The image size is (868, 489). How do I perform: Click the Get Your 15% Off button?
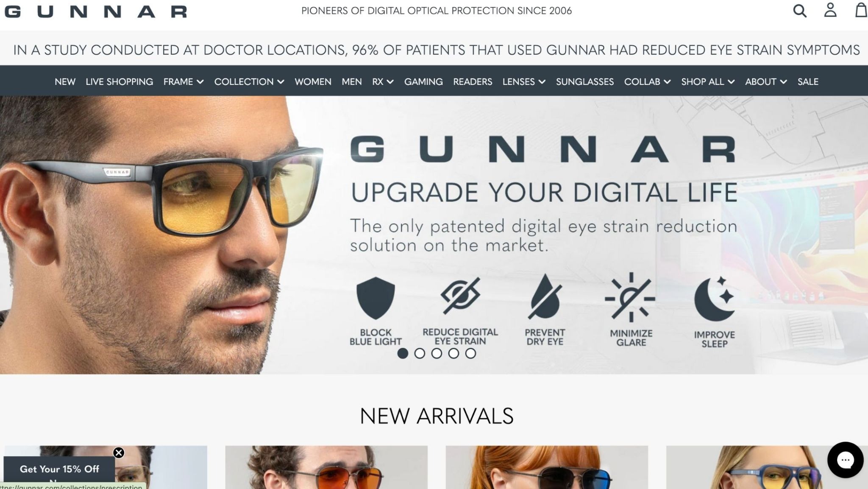(x=59, y=469)
